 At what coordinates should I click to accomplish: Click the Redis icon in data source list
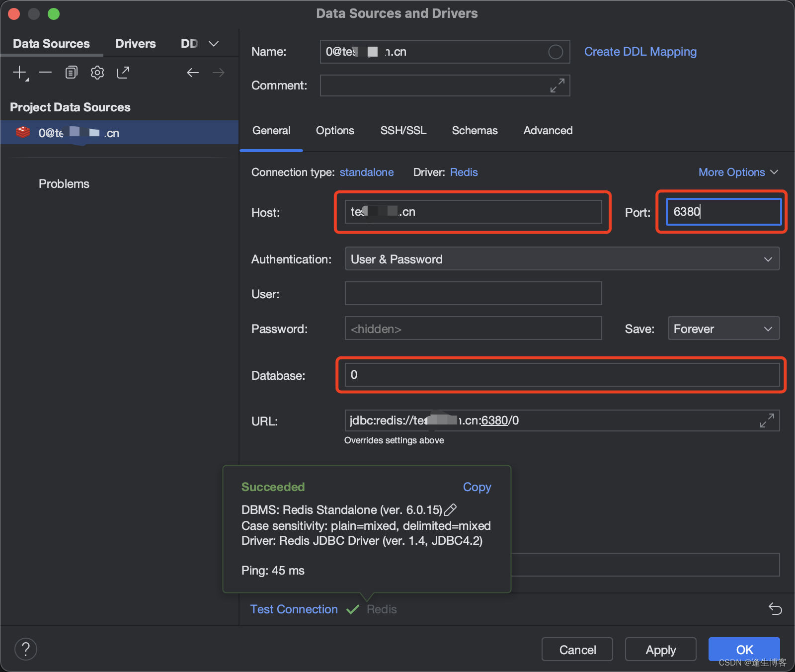(23, 132)
